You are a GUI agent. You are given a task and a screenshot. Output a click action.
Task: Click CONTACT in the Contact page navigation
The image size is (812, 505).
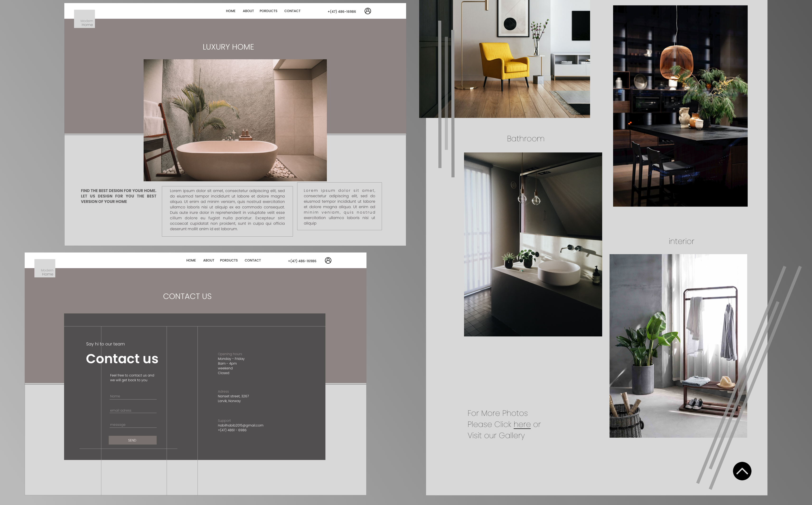252,261
